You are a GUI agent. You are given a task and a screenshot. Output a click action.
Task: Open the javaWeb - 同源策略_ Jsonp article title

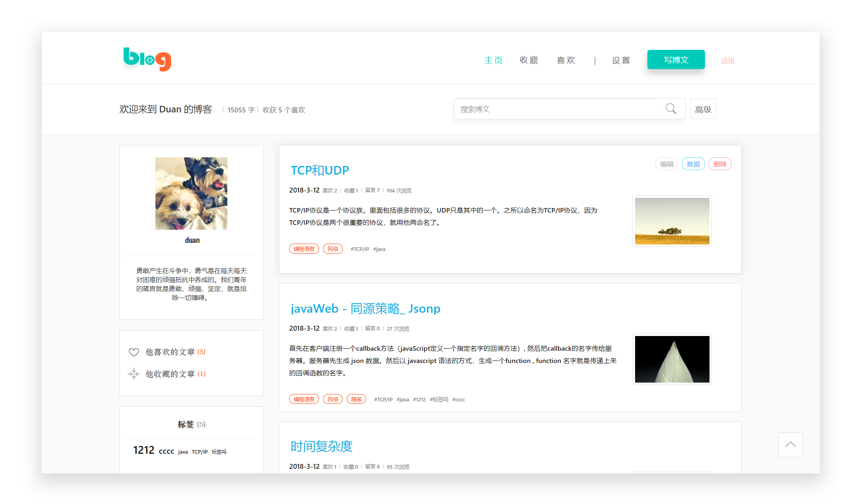(365, 309)
